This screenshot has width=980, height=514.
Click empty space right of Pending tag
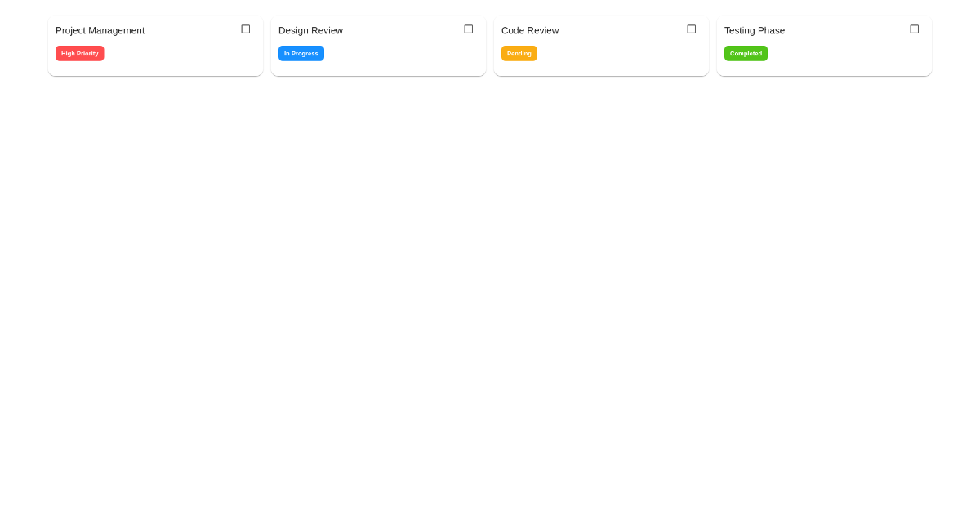tap(621, 54)
